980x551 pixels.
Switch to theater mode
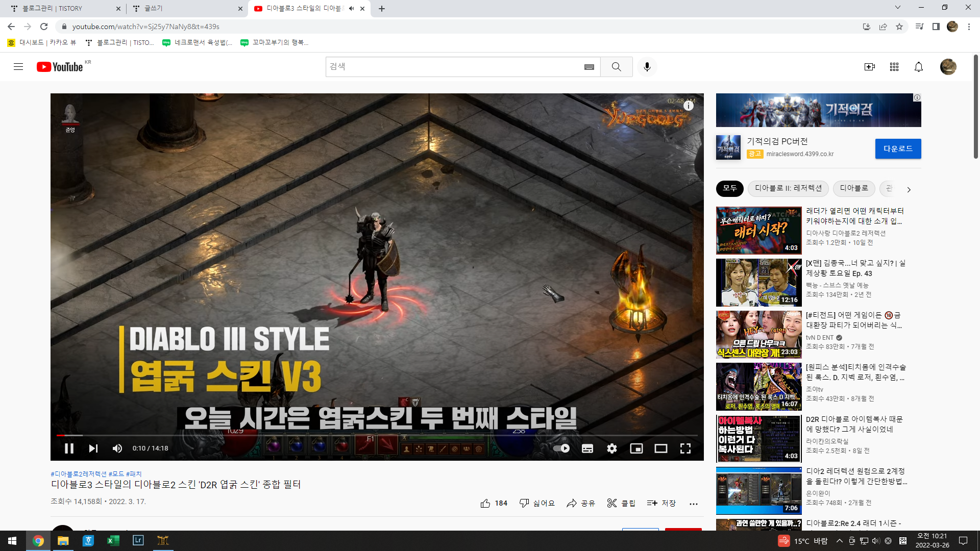click(x=660, y=448)
